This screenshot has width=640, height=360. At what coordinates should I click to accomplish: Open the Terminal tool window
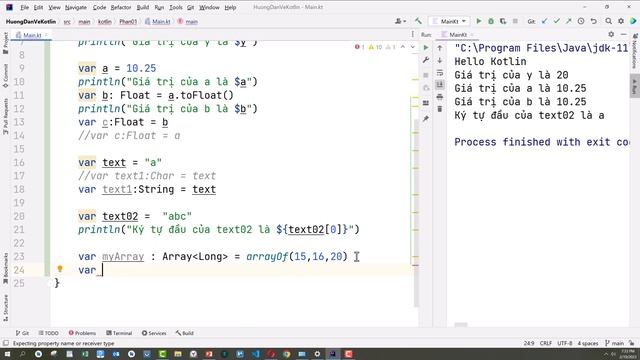click(119, 333)
